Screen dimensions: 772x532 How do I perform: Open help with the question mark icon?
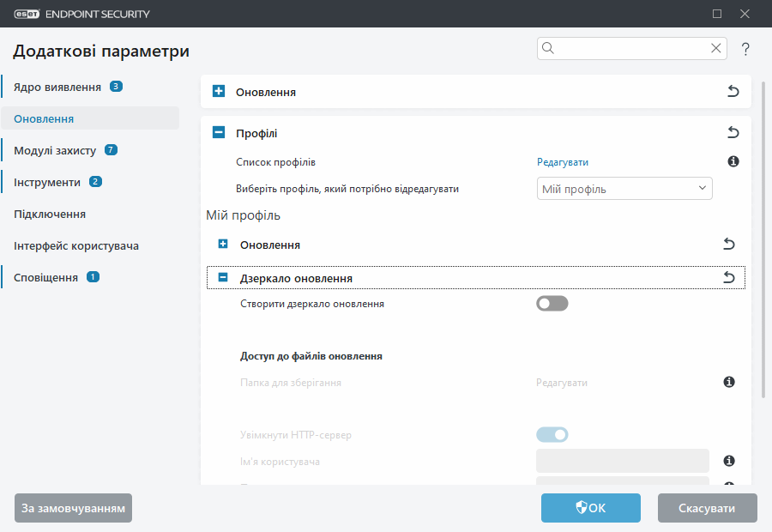point(745,49)
